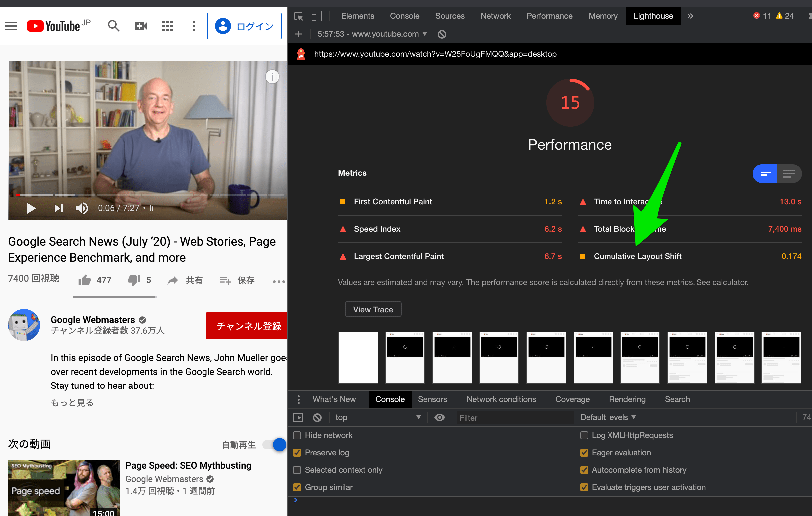Show more DevTools tabs chevron
Viewport: 812px width, 516px height.
pyautogui.click(x=690, y=16)
